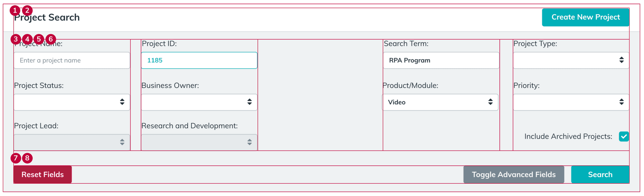Viewport: 644px width, 196px height.
Task: Uncheck Include Archived Projects checkbox
Action: pos(623,136)
